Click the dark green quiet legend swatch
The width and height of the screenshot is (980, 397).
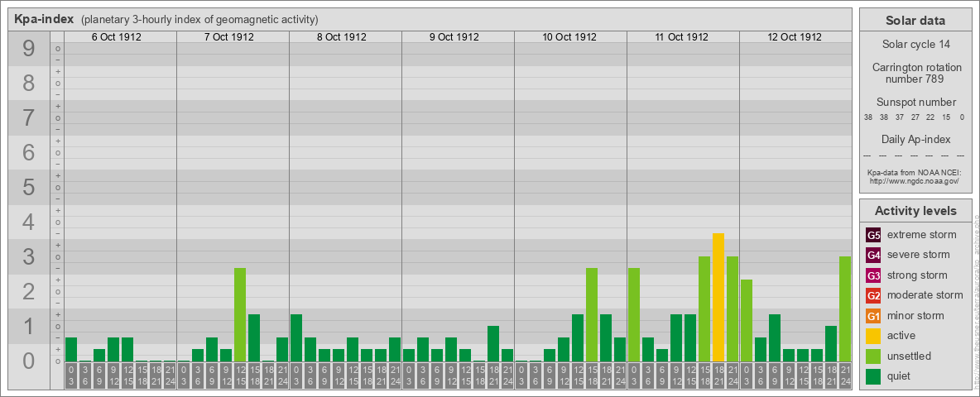[x=874, y=376]
